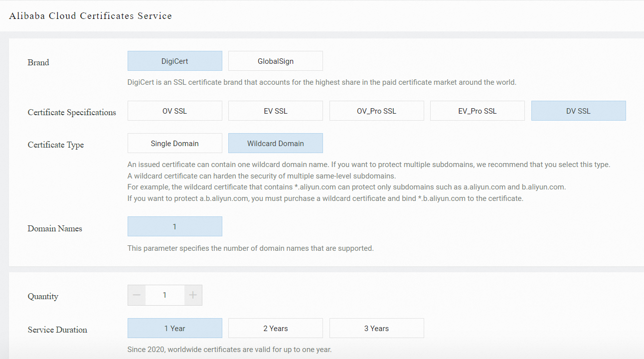This screenshot has width=644, height=359.
Task: Choose 2 Years service duration
Action: pos(275,328)
